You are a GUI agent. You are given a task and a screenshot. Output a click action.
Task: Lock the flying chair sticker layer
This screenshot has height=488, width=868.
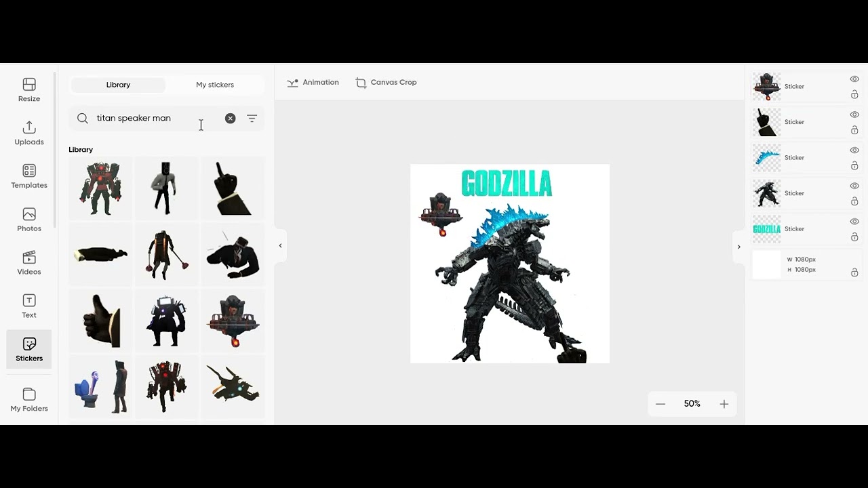click(x=854, y=95)
